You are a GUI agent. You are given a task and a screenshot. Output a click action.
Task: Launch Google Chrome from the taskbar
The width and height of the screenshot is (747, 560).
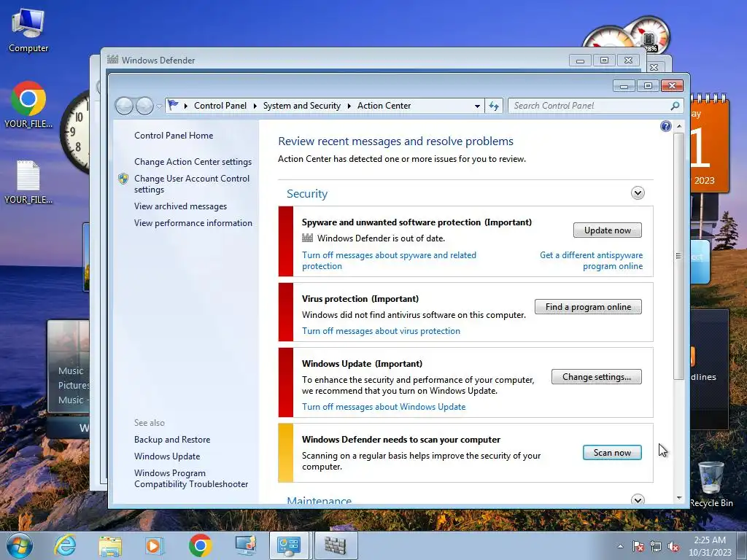pyautogui.click(x=200, y=545)
